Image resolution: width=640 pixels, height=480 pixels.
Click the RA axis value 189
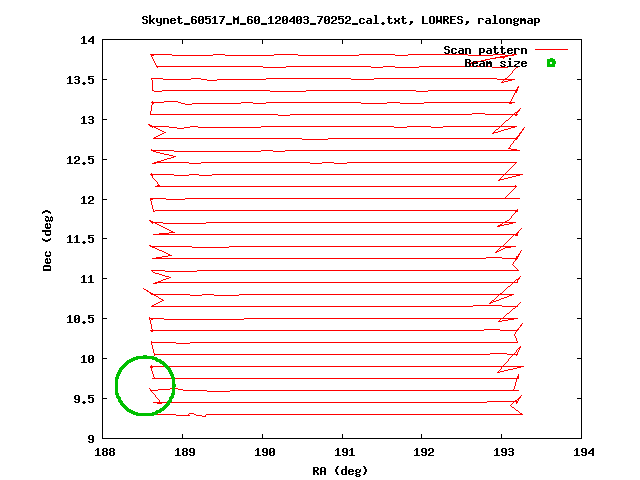[x=184, y=452]
